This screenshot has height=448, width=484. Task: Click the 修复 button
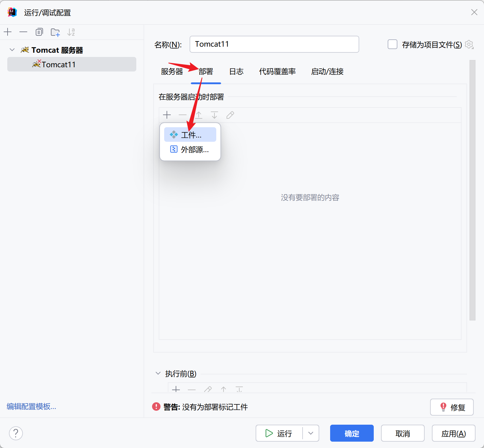click(452, 407)
